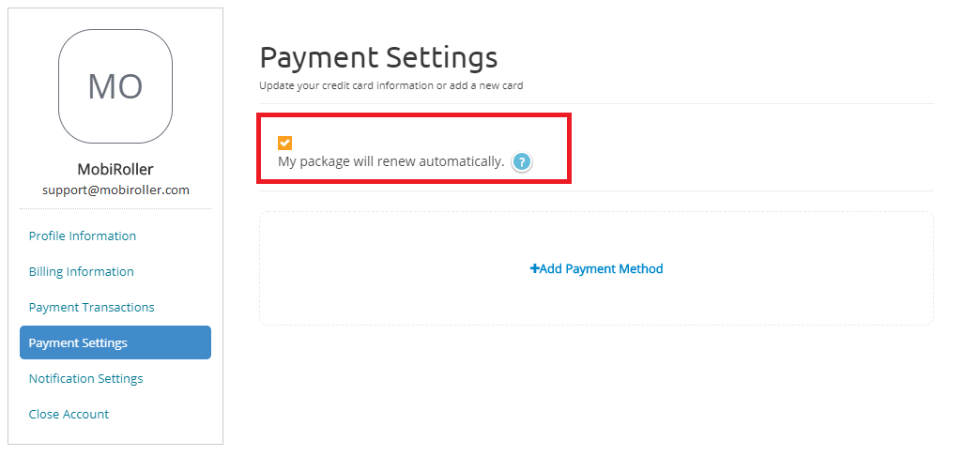This screenshot has width=980, height=456.
Task: Click the horizontal line below the page subtitle
Action: pyautogui.click(x=597, y=104)
